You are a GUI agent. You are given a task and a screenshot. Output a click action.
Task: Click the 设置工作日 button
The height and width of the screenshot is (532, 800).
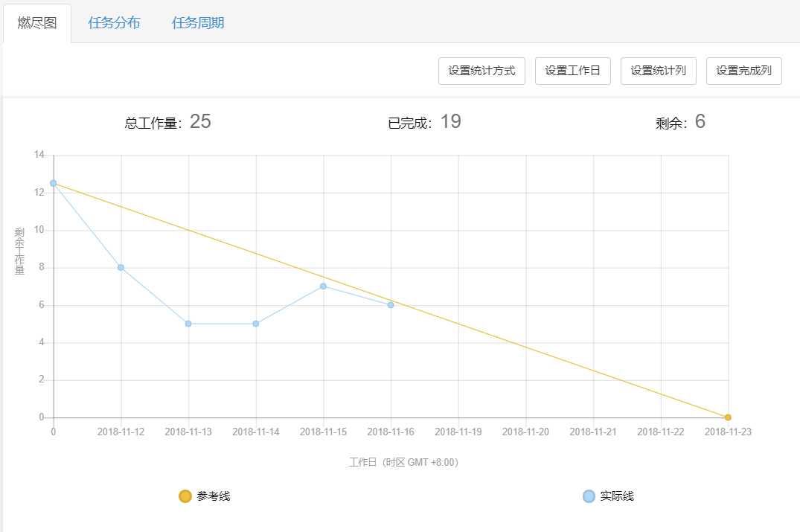point(572,71)
